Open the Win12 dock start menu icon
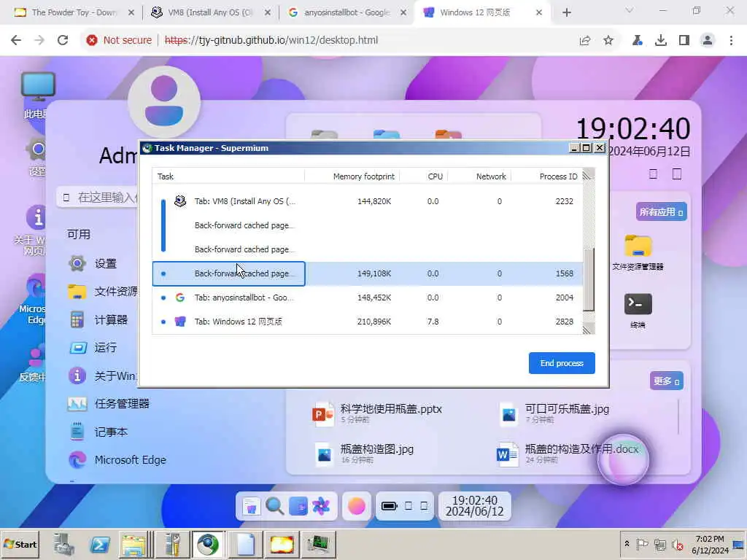Screen dimensions: 747x560 point(251,506)
